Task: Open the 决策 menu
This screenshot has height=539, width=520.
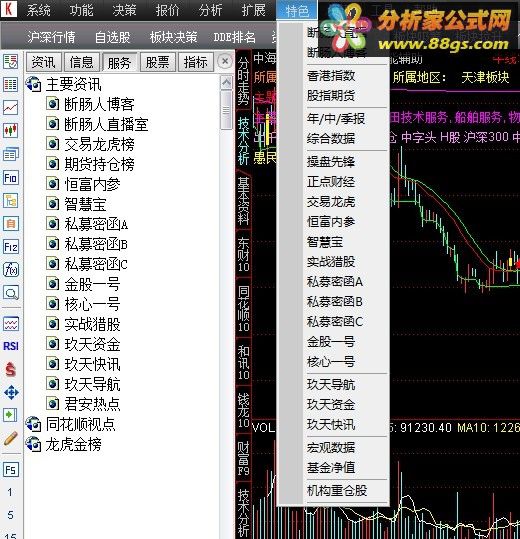Action: coord(124,10)
